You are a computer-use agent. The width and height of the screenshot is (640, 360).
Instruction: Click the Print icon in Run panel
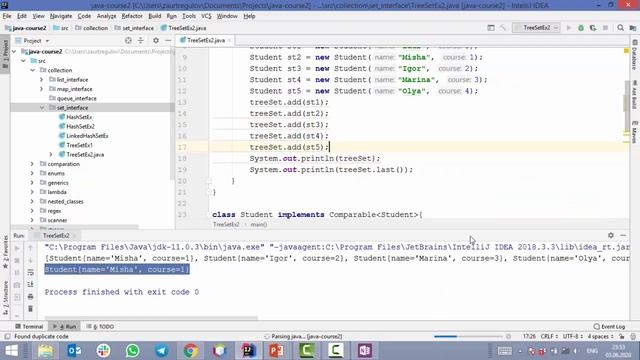click(30, 297)
